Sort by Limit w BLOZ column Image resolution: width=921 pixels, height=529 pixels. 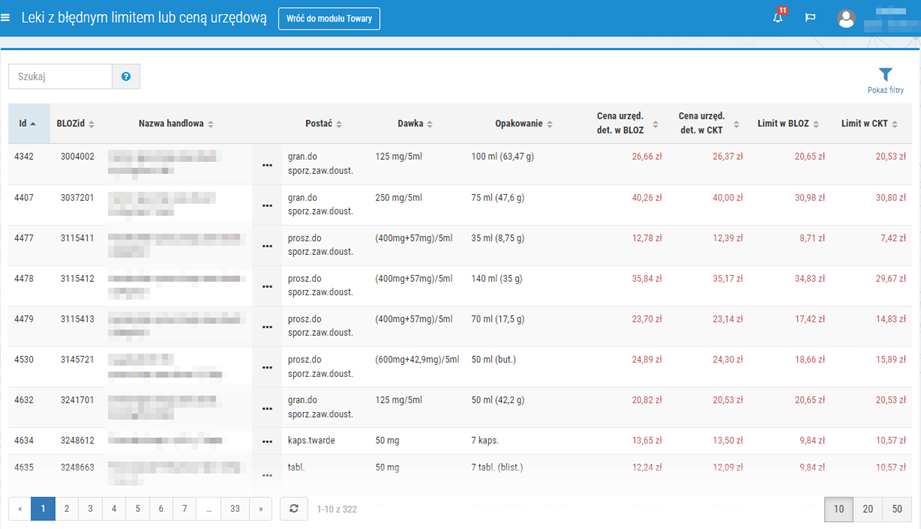788,123
